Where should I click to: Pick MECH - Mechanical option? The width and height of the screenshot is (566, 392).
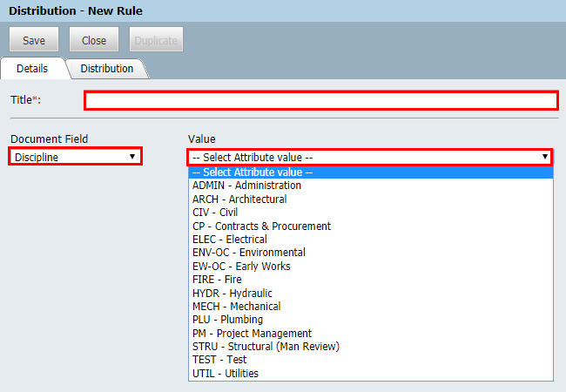pyautogui.click(x=236, y=307)
